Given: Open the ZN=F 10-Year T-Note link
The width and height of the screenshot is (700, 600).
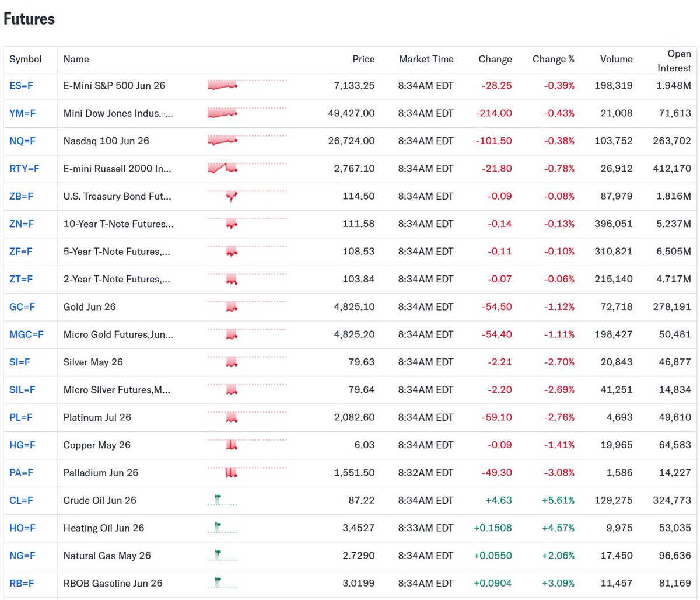Looking at the screenshot, I should [x=22, y=224].
